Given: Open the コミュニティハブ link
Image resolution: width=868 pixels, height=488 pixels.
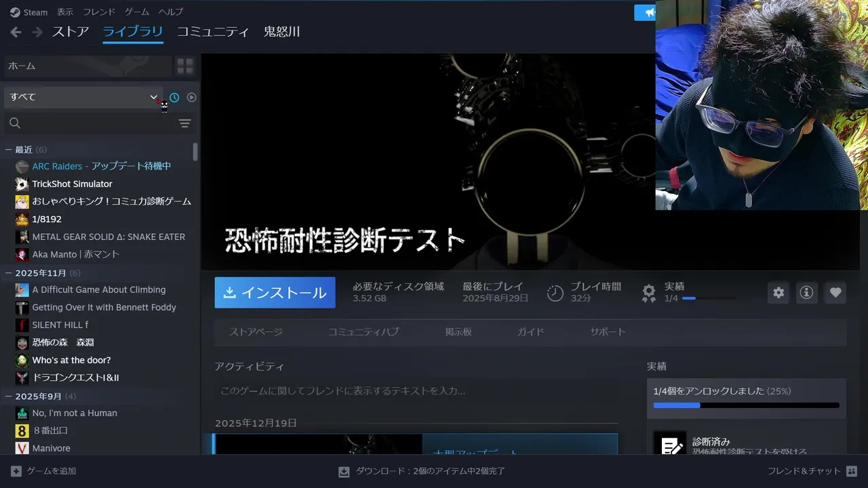Looking at the screenshot, I should [363, 332].
